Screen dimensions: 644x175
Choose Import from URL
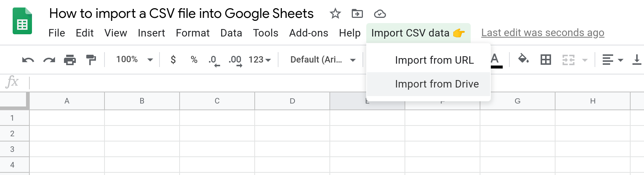coord(428,60)
